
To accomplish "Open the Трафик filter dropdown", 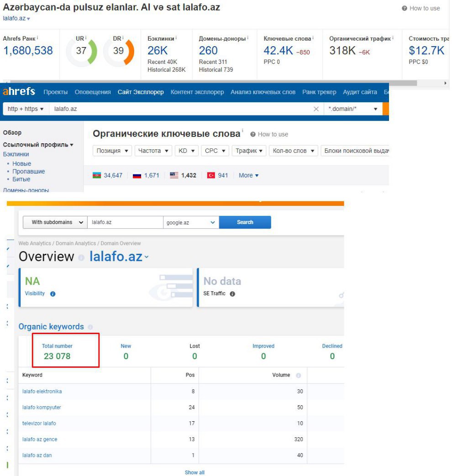I will 249,151.
